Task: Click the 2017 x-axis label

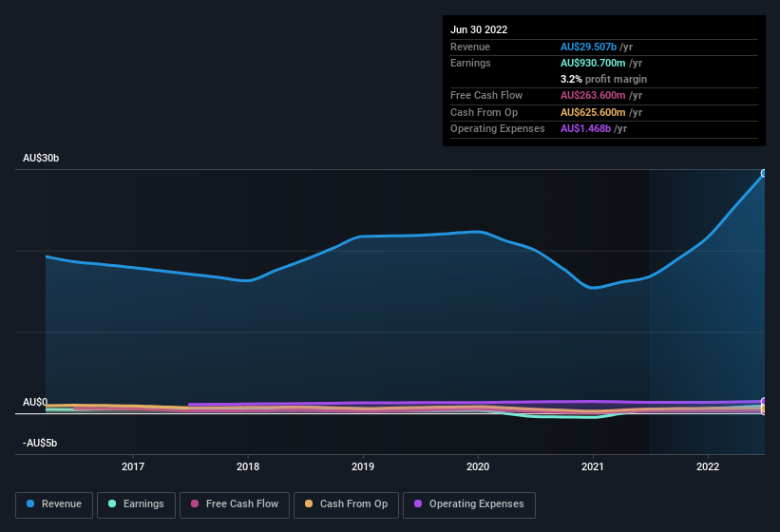Action: click(x=133, y=466)
